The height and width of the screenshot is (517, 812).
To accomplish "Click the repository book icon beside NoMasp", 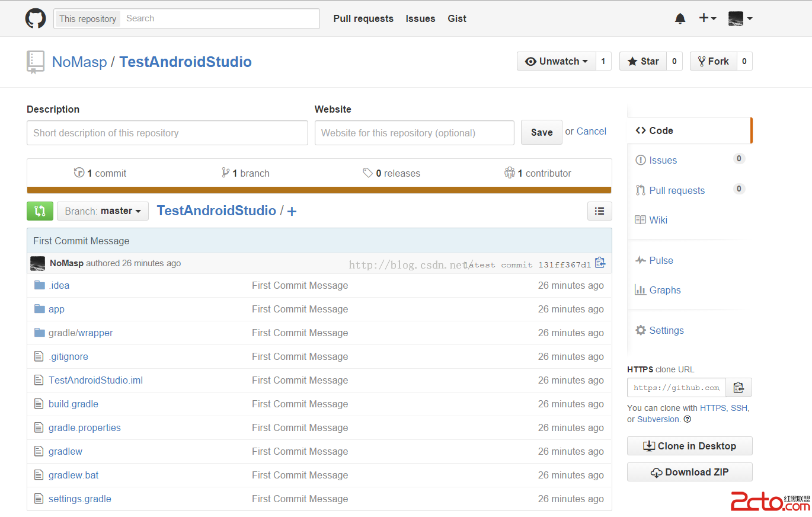I will pos(35,62).
